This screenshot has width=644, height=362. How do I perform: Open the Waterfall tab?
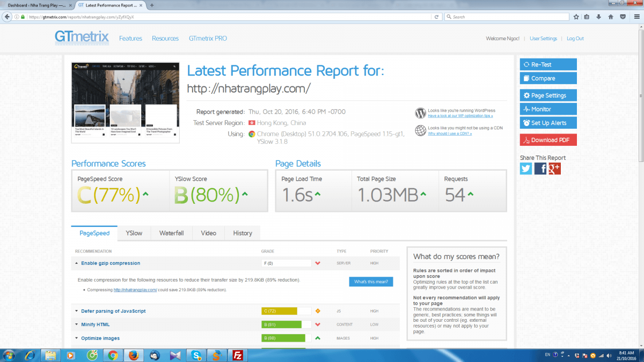[x=171, y=233]
